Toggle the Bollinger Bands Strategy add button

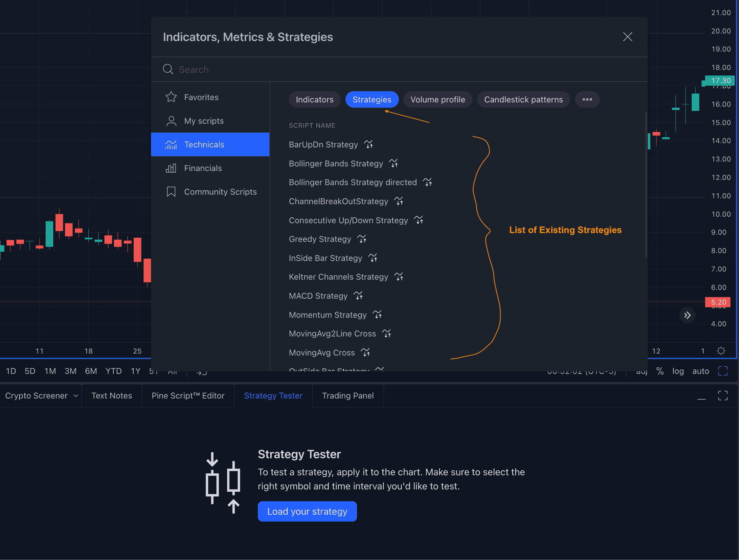point(393,163)
